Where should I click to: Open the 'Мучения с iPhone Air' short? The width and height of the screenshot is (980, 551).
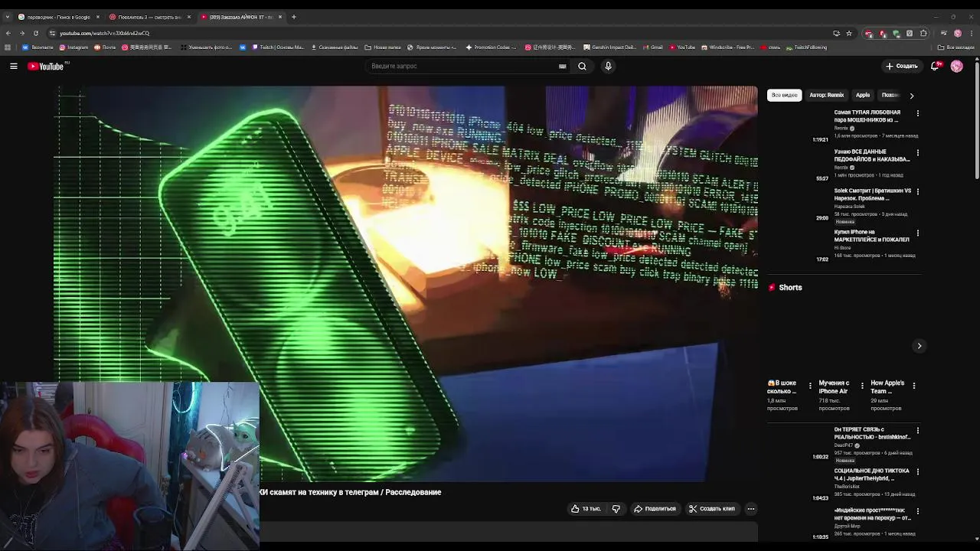(x=835, y=387)
